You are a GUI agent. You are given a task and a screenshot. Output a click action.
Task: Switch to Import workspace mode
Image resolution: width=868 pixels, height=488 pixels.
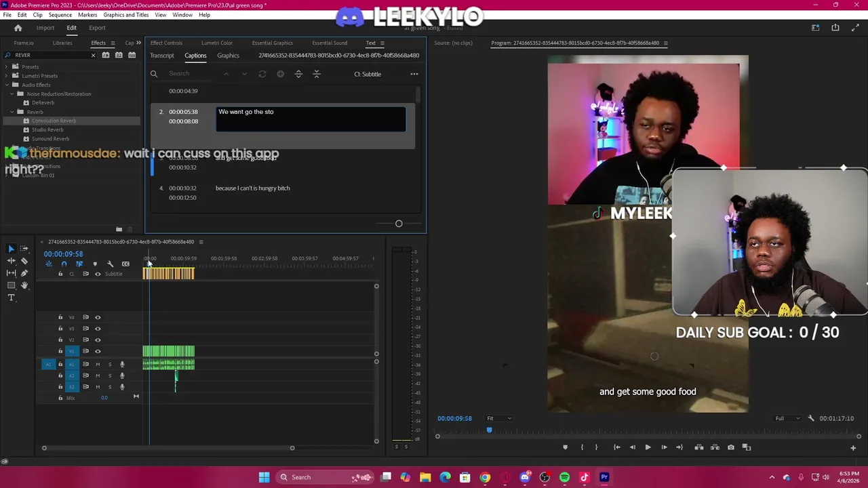(x=45, y=28)
